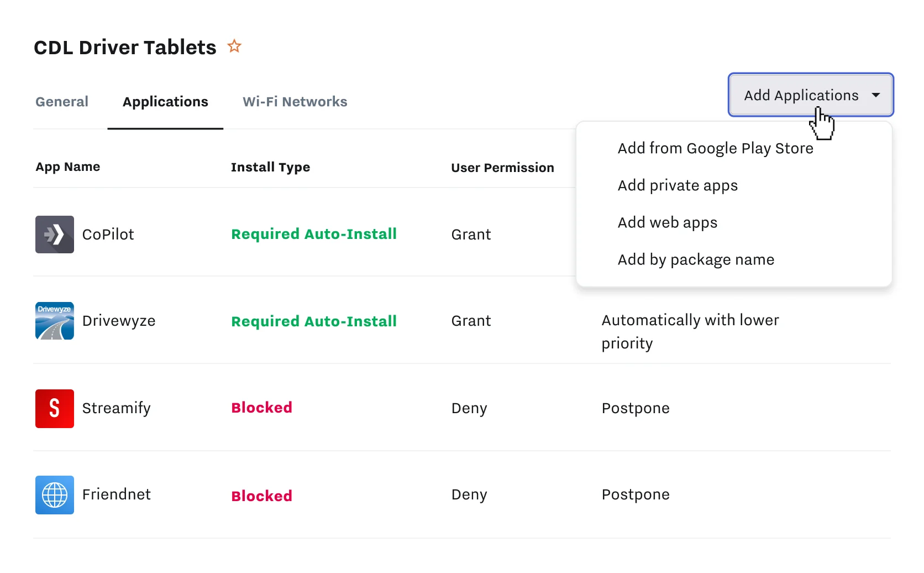This screenshot has width=924, height=573.
Task: Click the Install Type column header
Action: pos(270,167)
